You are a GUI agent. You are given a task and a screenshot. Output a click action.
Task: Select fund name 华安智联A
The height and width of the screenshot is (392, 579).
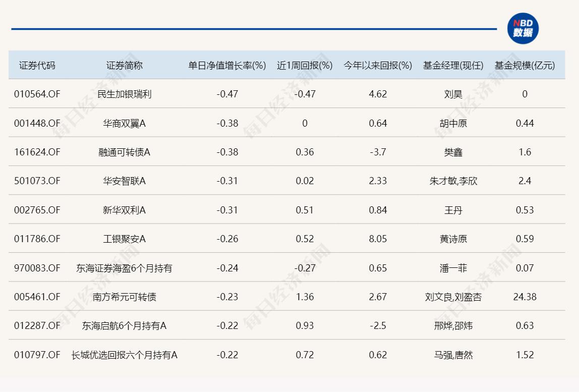125,181
